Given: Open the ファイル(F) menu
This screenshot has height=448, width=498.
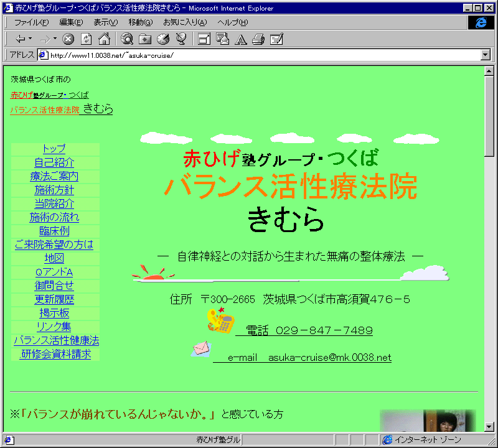Looking at the screenshot, I should click(x=32, y=22).
